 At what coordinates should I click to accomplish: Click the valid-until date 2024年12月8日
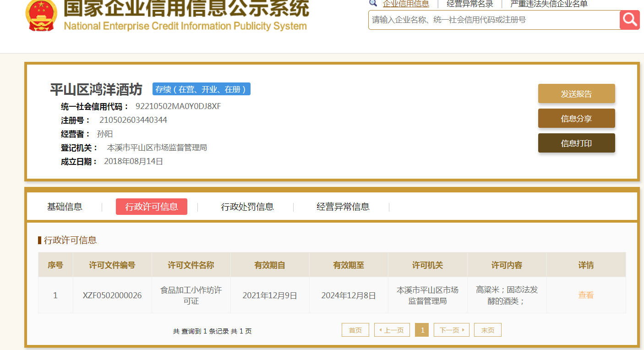click(x=349, y=295)
